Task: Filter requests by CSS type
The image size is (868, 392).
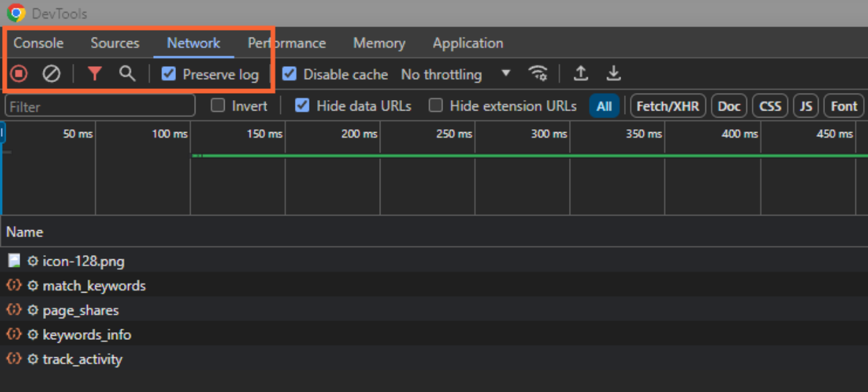Action: (x=770, y=106)
